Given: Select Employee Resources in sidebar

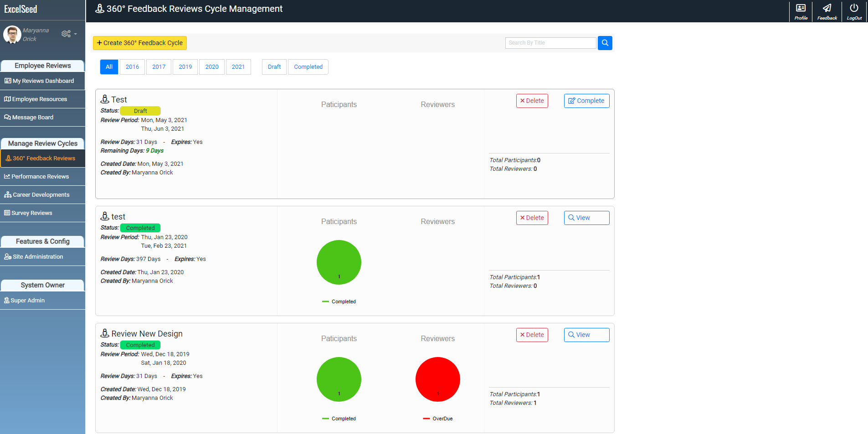Looking at the screenshot, I should pyautogui.click(x=39, y=99).
